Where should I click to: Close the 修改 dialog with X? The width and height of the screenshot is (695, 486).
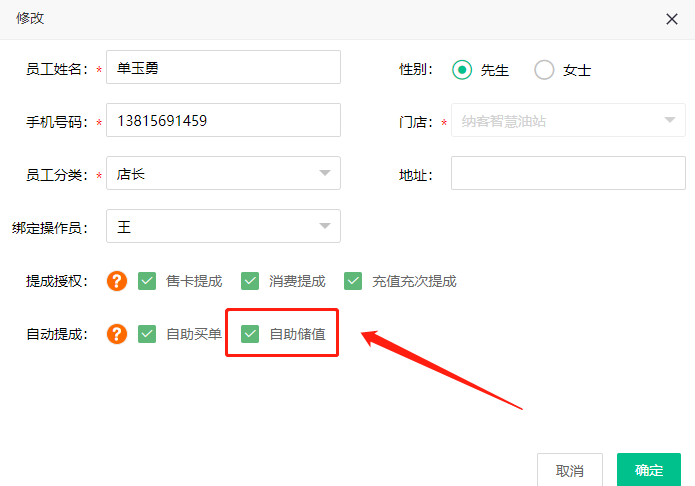click(x=672, y=19)
